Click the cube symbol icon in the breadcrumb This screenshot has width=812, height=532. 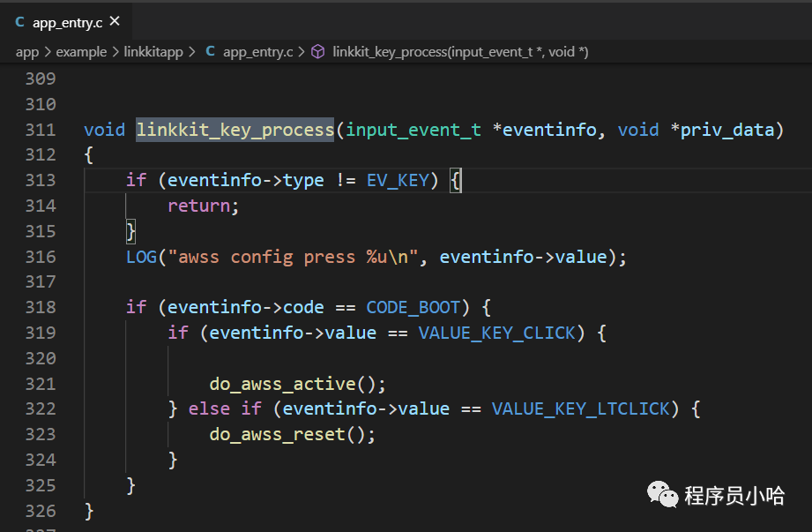[318, 52]
